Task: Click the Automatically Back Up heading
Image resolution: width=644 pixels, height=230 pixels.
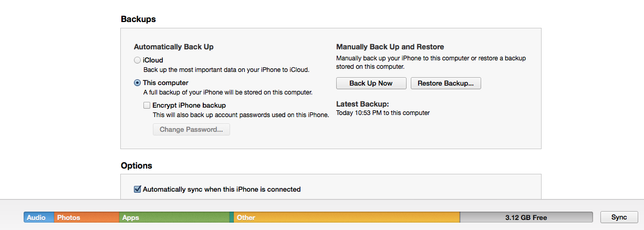Action: 174,47
